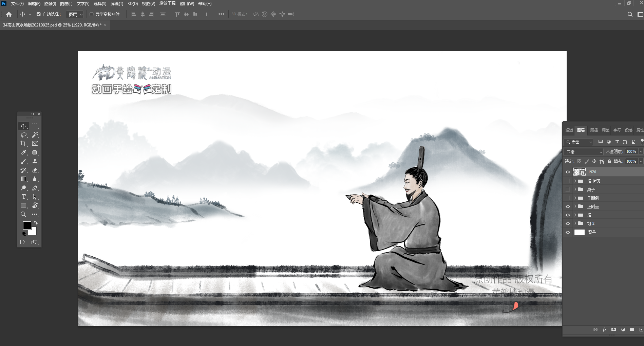Viewport: 644px width, 346px height.
Task: Open the 滤镜(T) menu
Action: tap(117, 4)
